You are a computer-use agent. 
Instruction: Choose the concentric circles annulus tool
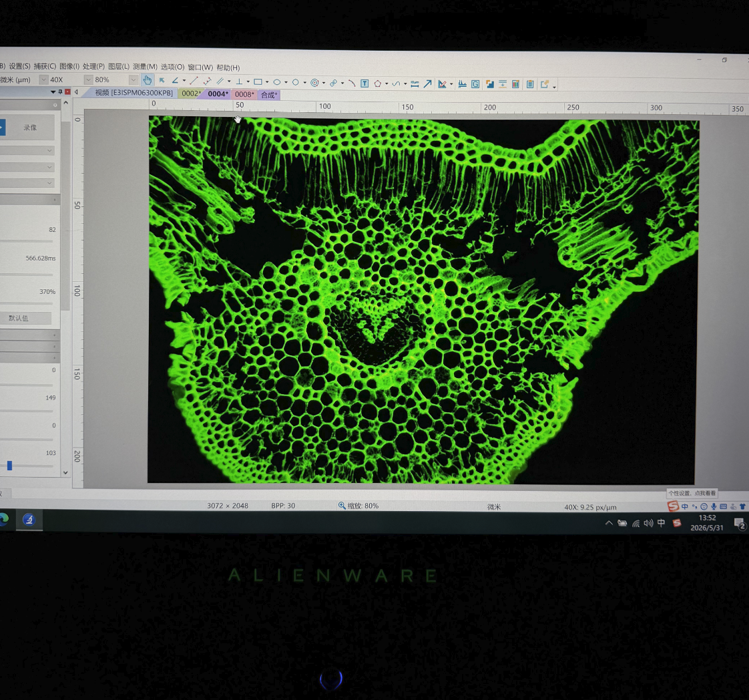click(x=314, y=83)
